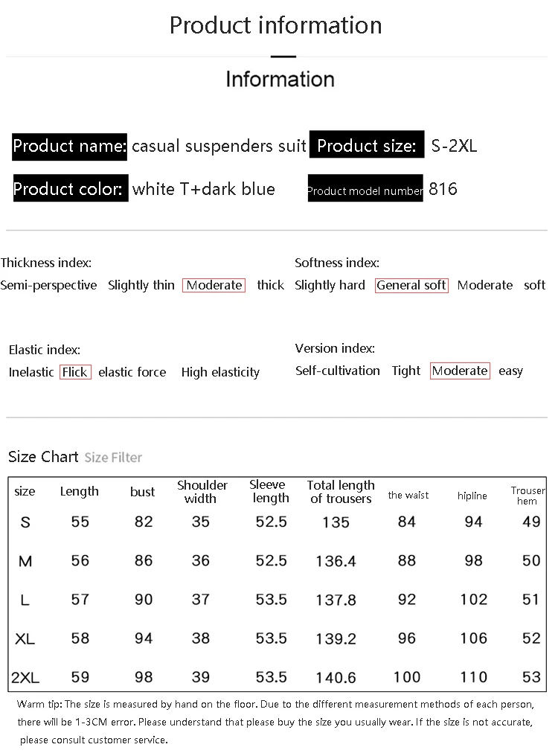
Task: Click the Size Filter text
Action: click(x=113, y=458)
